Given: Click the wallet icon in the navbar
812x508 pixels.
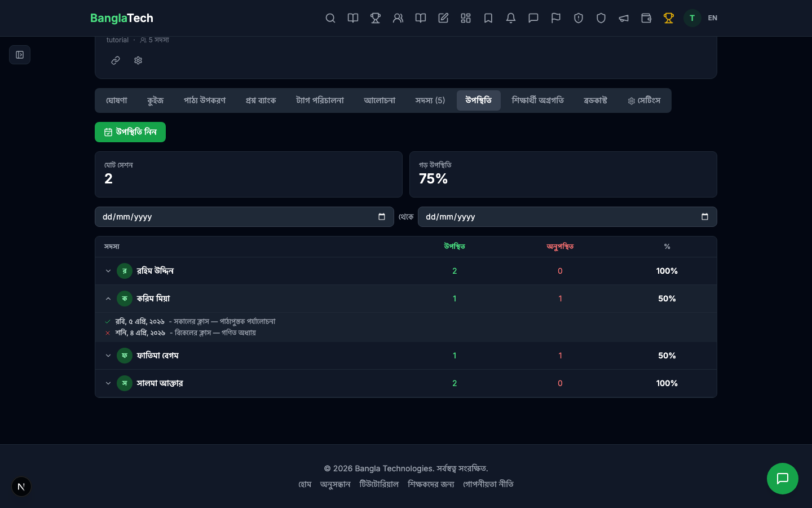Looking at the screenshot, I should point(646,18).
